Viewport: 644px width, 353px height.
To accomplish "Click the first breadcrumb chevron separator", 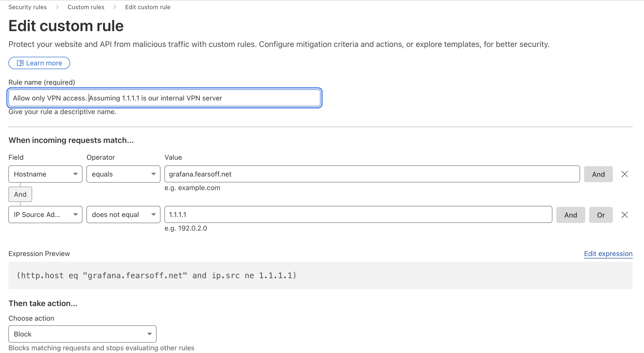I will [x=57, y=7].
